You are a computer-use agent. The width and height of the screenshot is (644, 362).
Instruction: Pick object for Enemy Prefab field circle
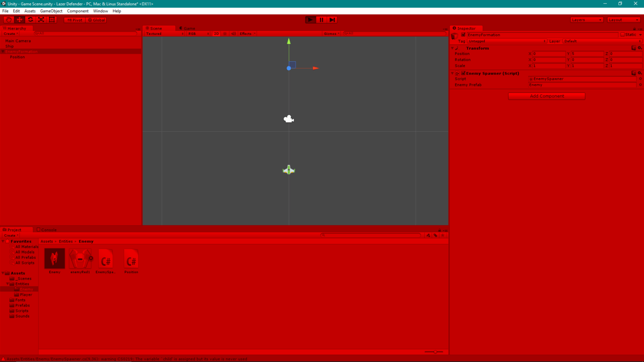[x=641, y=85]
